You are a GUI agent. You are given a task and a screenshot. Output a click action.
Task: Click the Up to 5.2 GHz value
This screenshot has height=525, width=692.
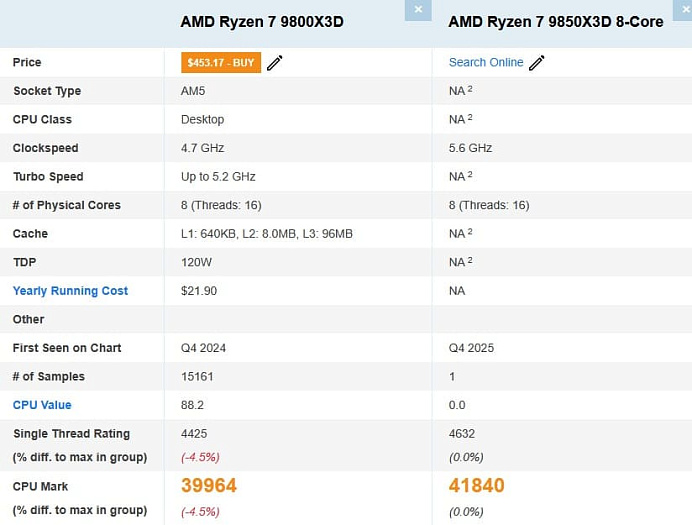click(x=218, y=176)
